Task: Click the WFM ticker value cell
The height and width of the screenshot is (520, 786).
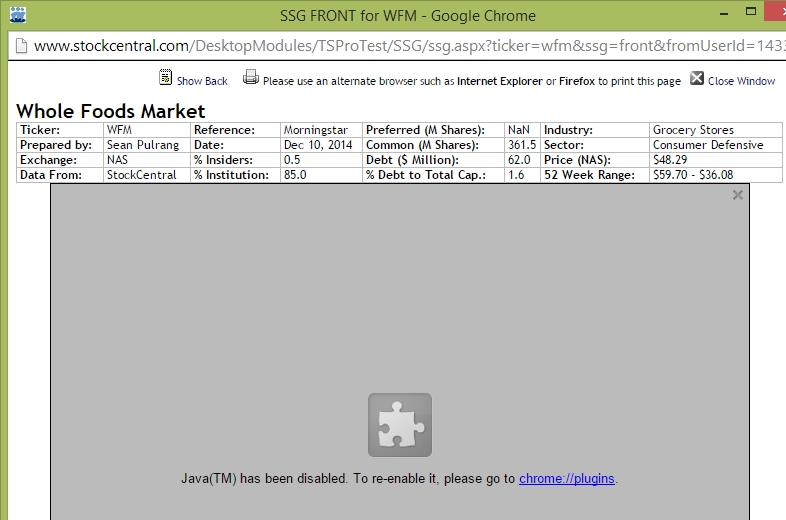Action: [x=118, y=130]
